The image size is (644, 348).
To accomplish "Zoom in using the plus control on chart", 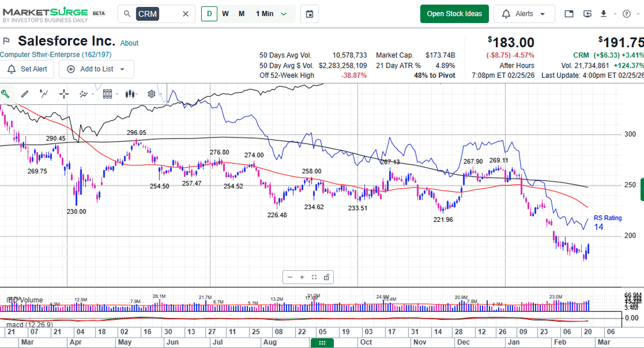I will point(303,277).
